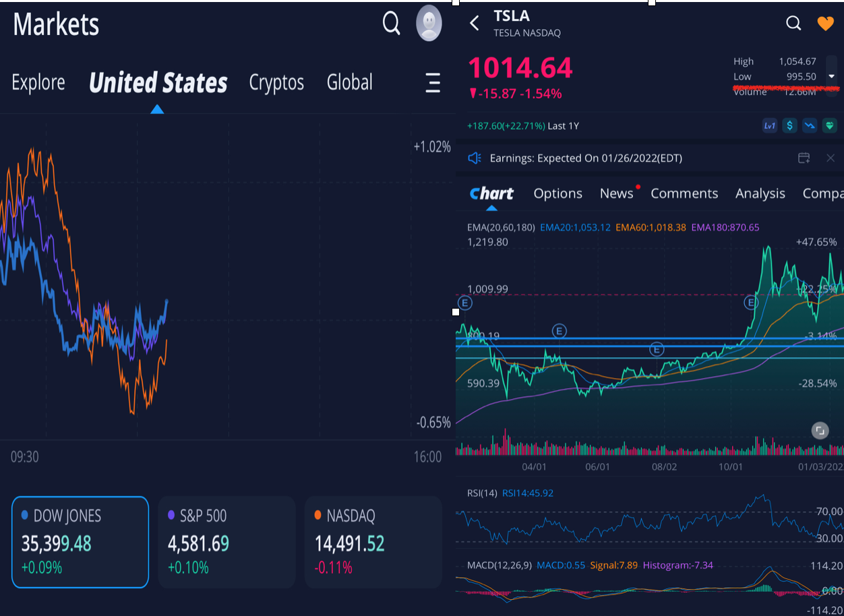844x616 pixels.
Task: Click the Histogram:-7.34 value
Action: click(678, 565)
